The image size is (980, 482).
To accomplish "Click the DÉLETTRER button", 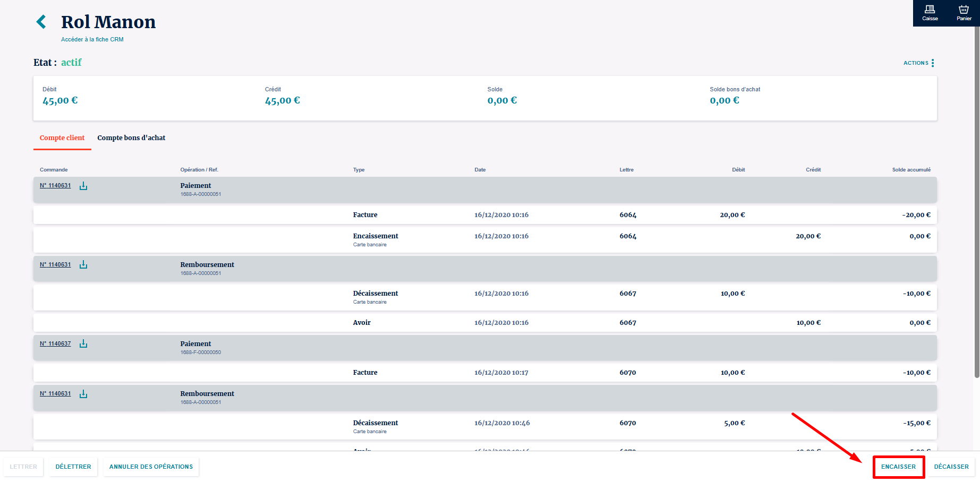I will click(x=73, y=467).
